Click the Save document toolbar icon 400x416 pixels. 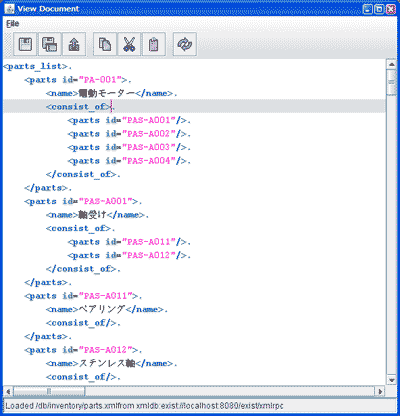coord(25,44)
